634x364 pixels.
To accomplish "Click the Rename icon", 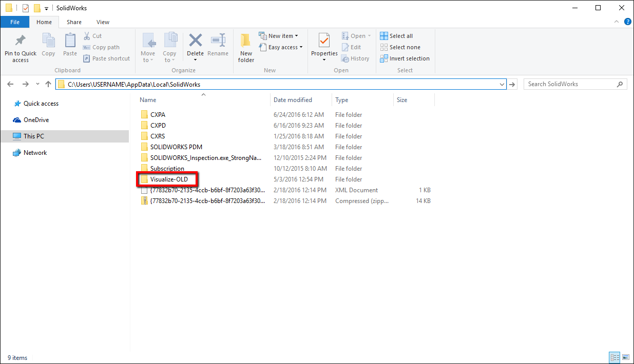I will pyautogui.click(x=218, y=40).
